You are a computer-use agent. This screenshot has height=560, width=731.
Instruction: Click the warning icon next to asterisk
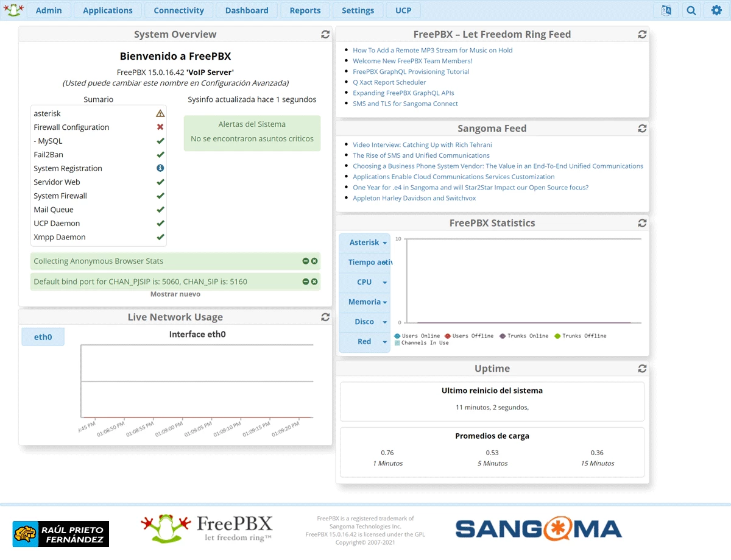point(160,113)
